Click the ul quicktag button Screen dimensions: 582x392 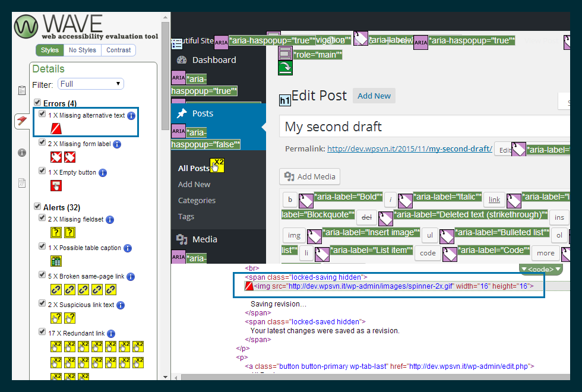[x=430, y=235]
